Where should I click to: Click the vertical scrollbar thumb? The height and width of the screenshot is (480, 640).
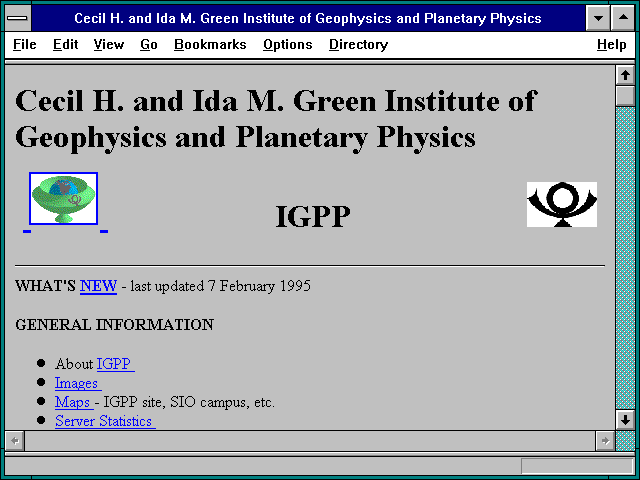[625, 96]
